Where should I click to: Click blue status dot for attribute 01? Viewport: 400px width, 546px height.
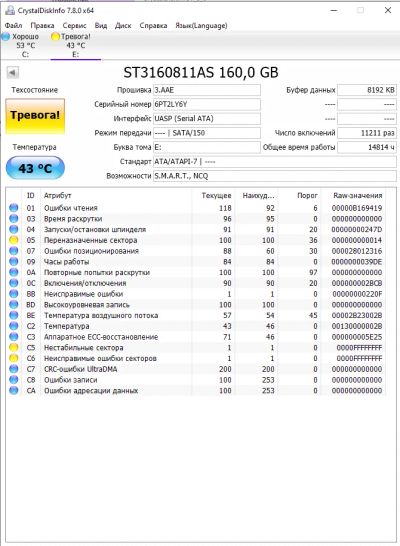click(x=14, y=208)
